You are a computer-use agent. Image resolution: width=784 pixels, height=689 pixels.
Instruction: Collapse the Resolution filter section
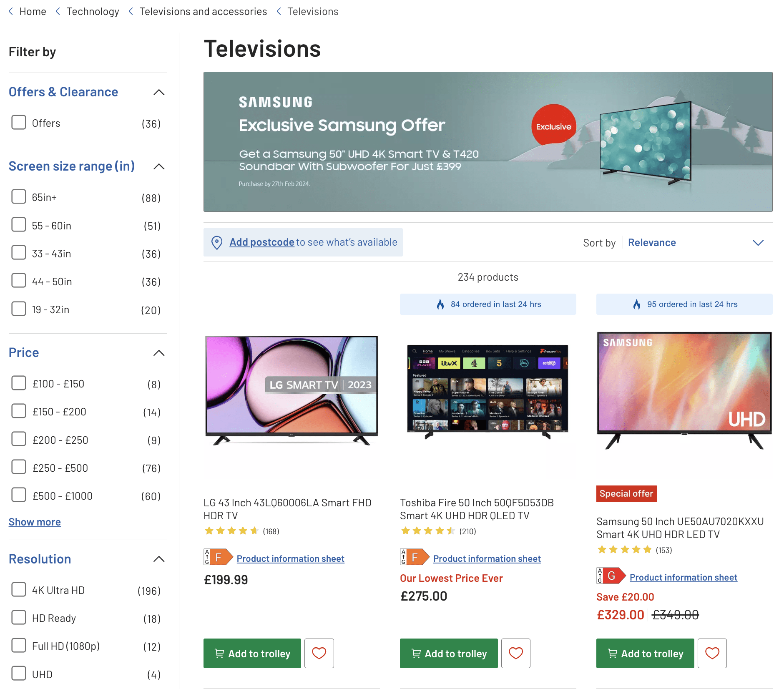pyautogui.click(x=159, y=559)
